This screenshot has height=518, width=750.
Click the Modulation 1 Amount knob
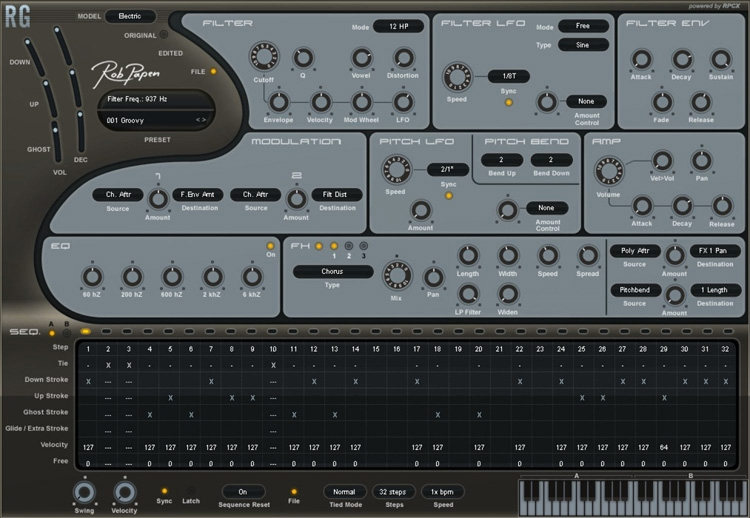coord(158,199)
